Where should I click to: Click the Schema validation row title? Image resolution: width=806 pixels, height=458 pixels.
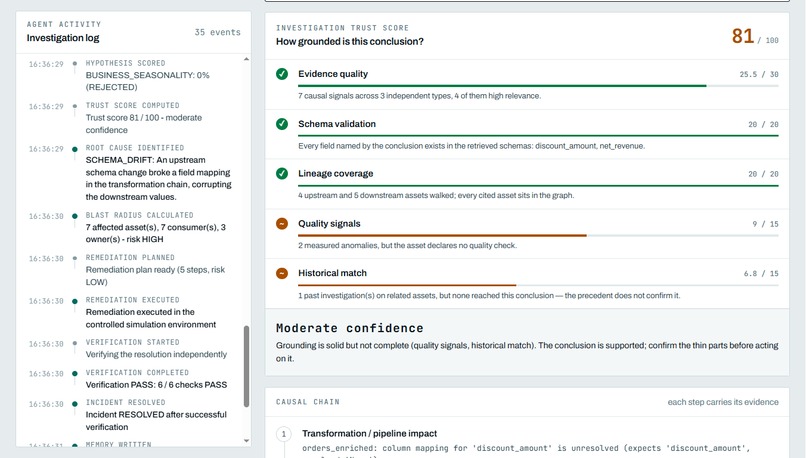(337, 124)
